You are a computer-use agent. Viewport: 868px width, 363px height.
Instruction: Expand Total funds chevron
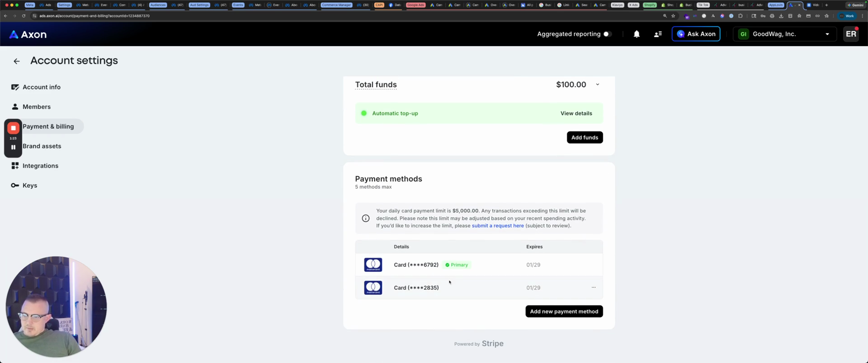597,85
